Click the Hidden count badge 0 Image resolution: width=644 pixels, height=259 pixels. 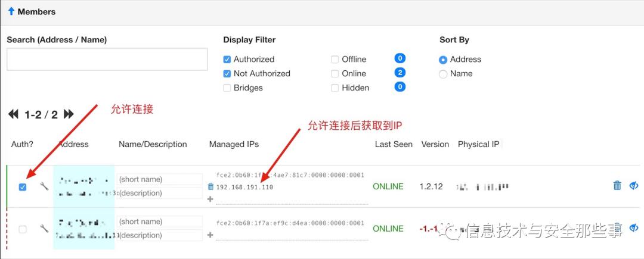tap(400, 87)
